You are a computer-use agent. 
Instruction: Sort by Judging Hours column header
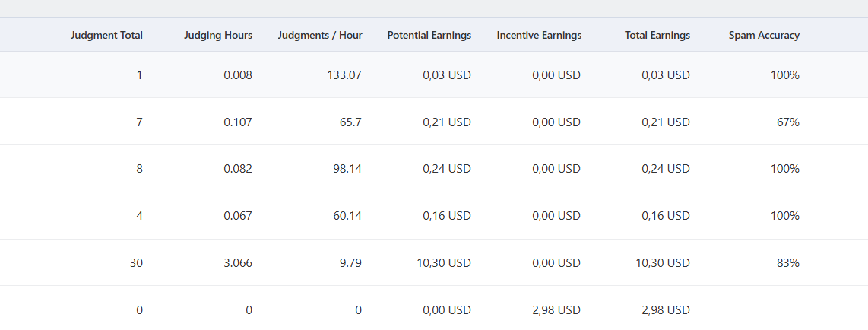coord(218,36)
